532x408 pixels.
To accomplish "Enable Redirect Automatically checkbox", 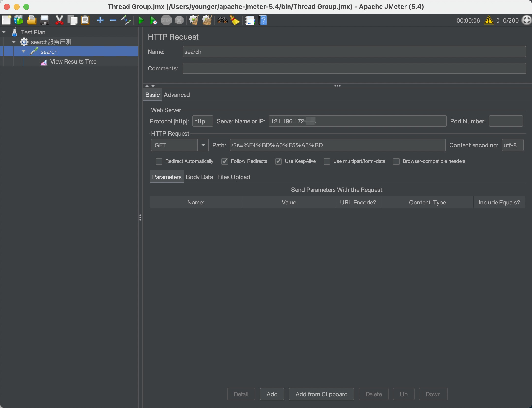I will pyautogui.click(x=159, y=161).
